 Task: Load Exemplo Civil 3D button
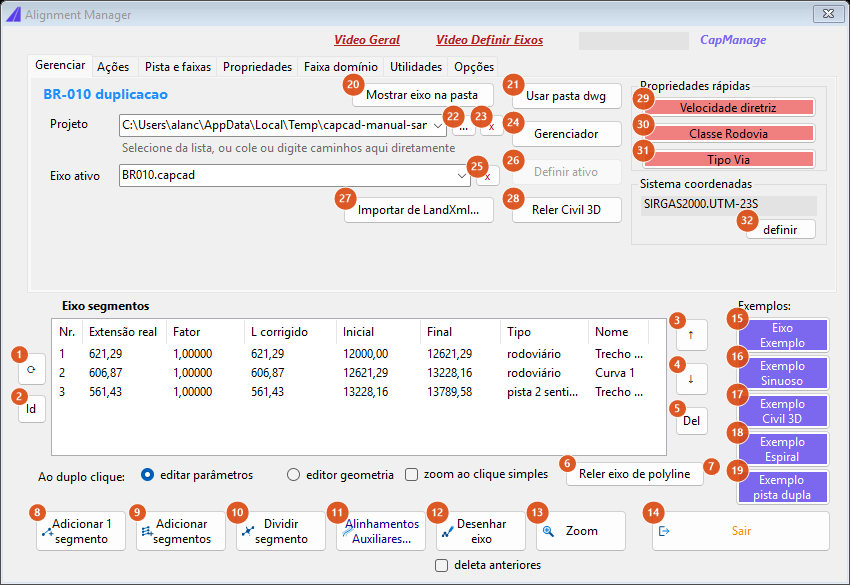[782, 412]
